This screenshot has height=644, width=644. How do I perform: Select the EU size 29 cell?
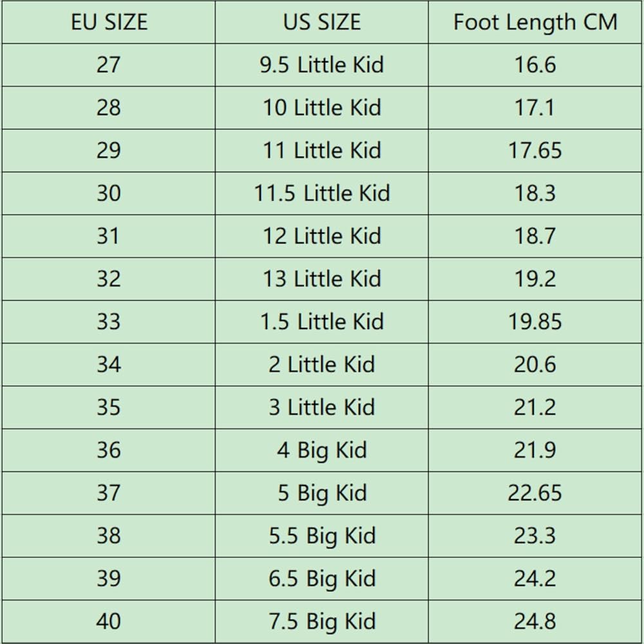click(109, 150)
